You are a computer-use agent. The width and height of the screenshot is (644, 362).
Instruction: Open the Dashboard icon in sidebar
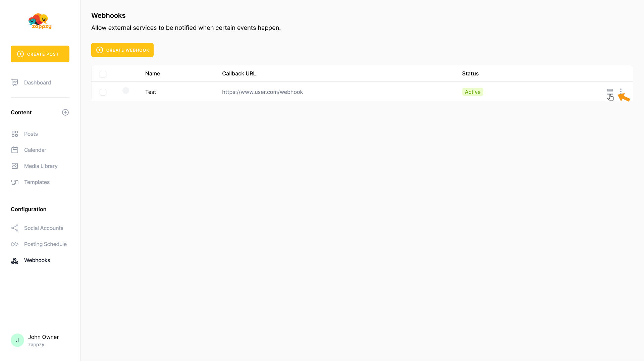click(x=15, y=82)
